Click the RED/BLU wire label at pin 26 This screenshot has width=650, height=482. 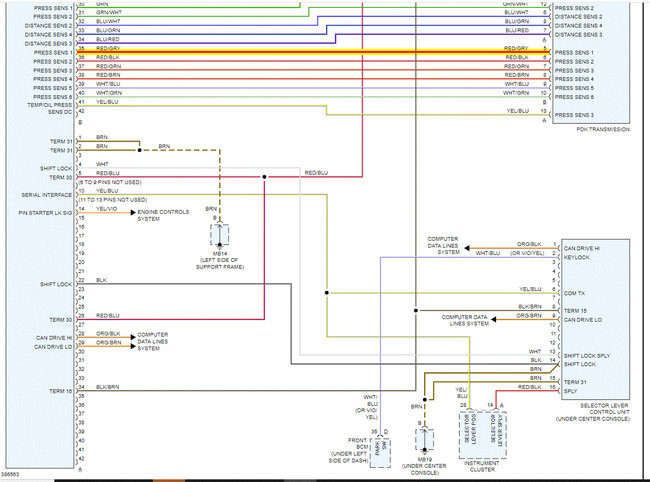[x=107, y=315]
